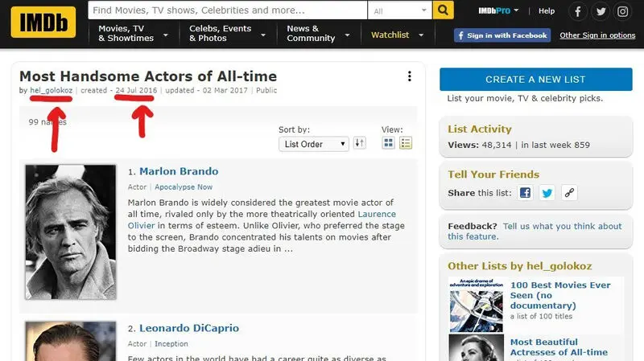Click the created date 24 Jul 2016

coord(136,90)
